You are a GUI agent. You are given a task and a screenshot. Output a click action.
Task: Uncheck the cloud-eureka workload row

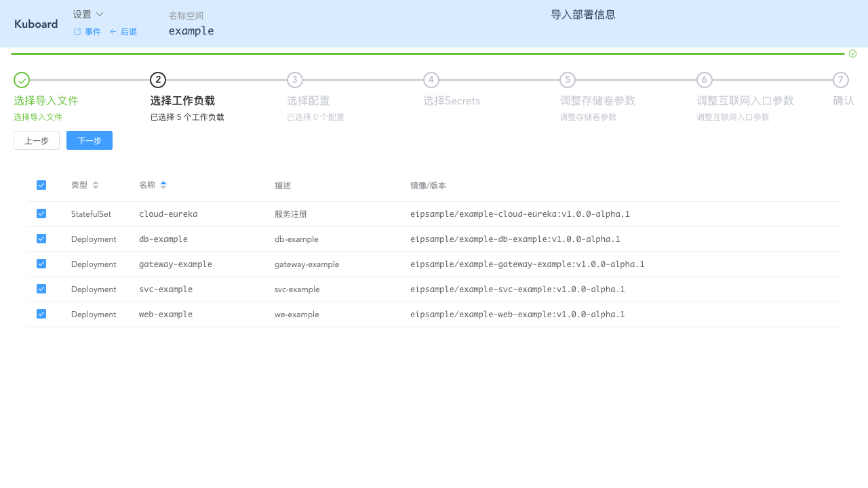pos(41,213)
